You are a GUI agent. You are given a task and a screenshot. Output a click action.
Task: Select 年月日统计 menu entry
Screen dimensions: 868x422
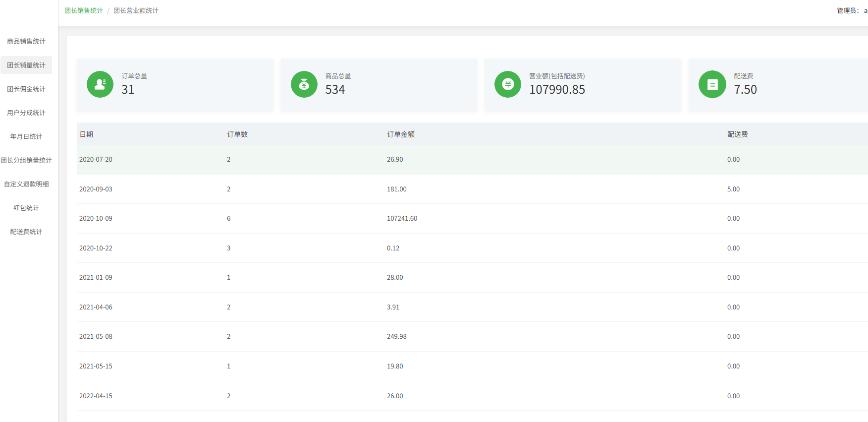(26, 136)
